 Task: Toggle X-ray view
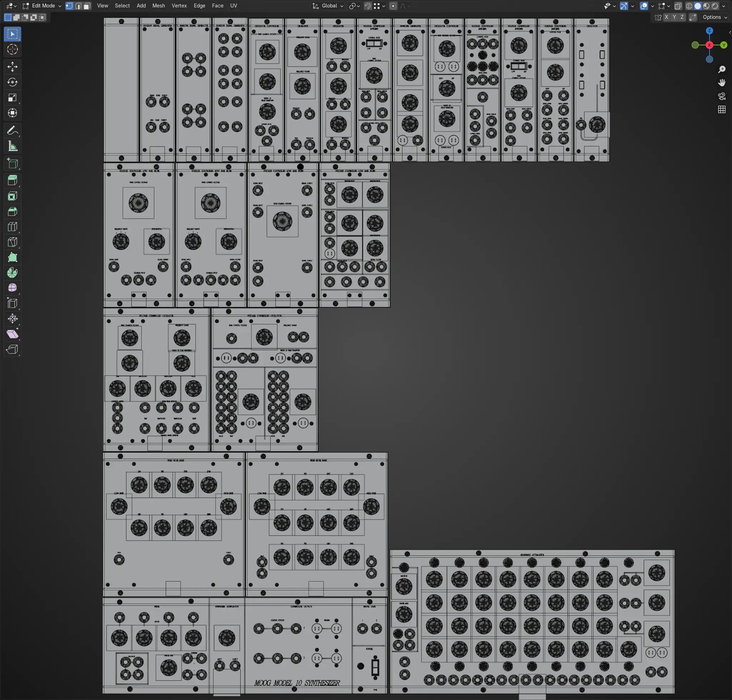coord(678,6)
